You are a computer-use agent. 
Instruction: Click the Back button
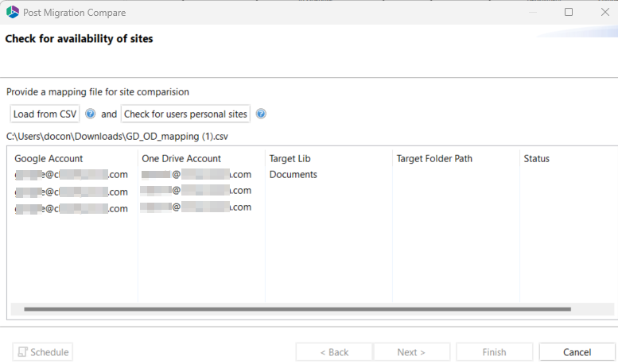click(334, 352)
